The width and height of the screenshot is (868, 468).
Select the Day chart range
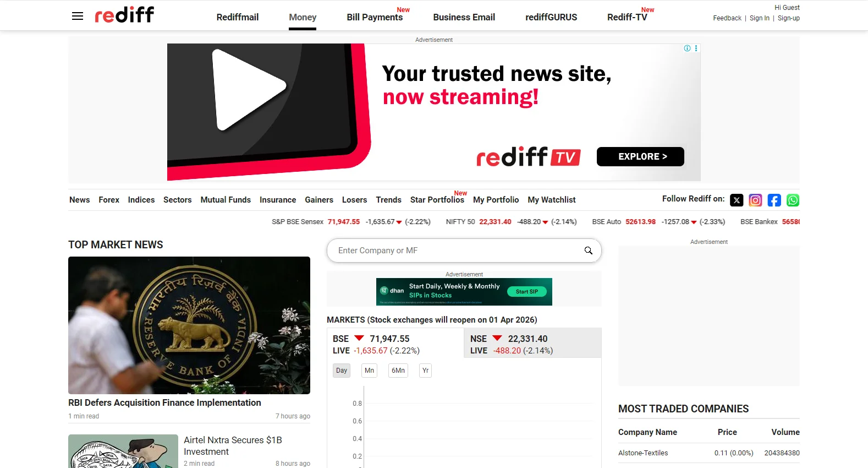pos(342,371)
